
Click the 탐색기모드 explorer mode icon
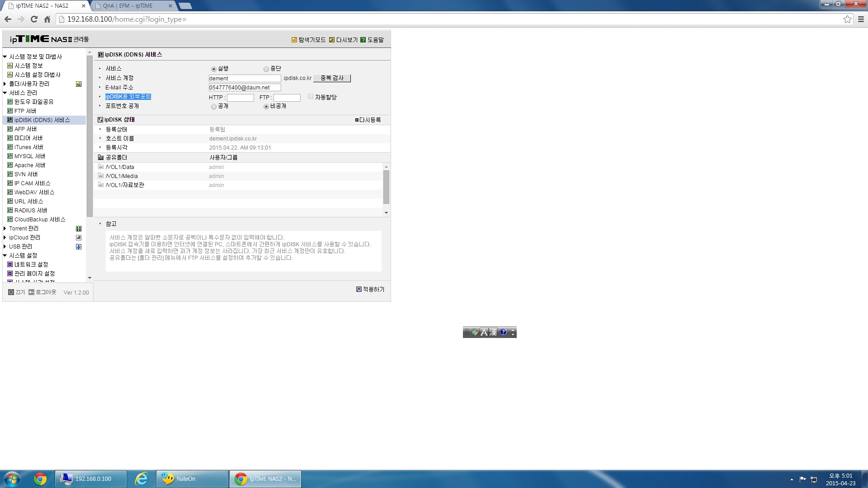[294, 40]
